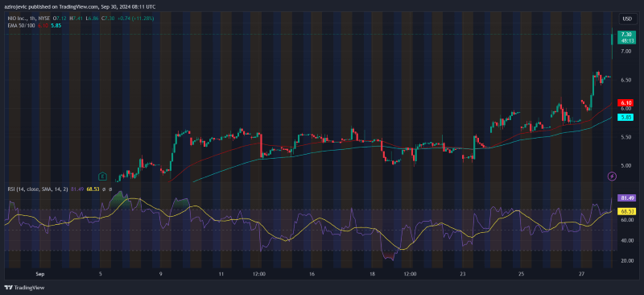Click the '5' date label on time axis
This screenshot has height=295, width=644.
tap(101, 273)
